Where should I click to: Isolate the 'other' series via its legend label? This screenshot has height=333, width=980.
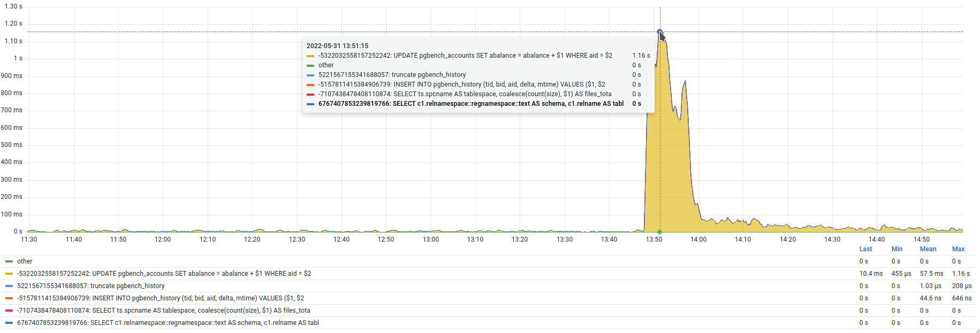(25, 261)
